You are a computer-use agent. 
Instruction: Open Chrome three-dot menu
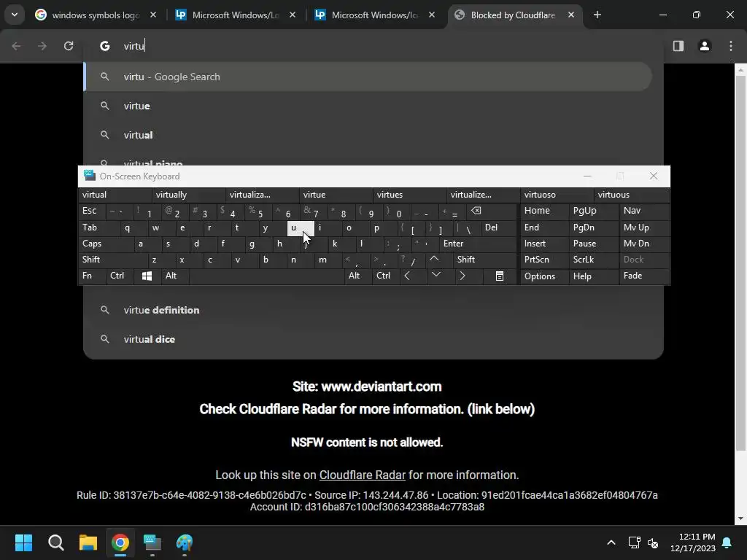(731, 46)
